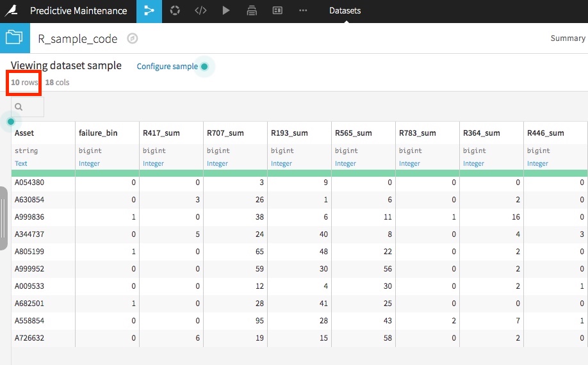Click the green validity bar under Asset
The height and width of the screenshot is (365, 588).
43,173
